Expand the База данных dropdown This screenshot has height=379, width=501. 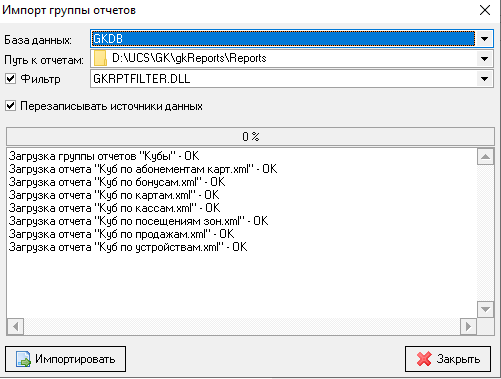[484, 39]
